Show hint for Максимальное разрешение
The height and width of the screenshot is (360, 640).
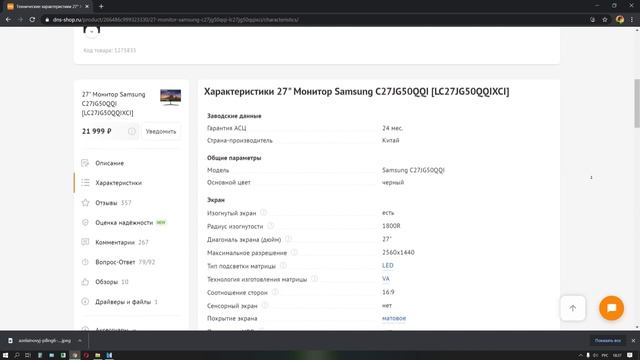point(294,252)
